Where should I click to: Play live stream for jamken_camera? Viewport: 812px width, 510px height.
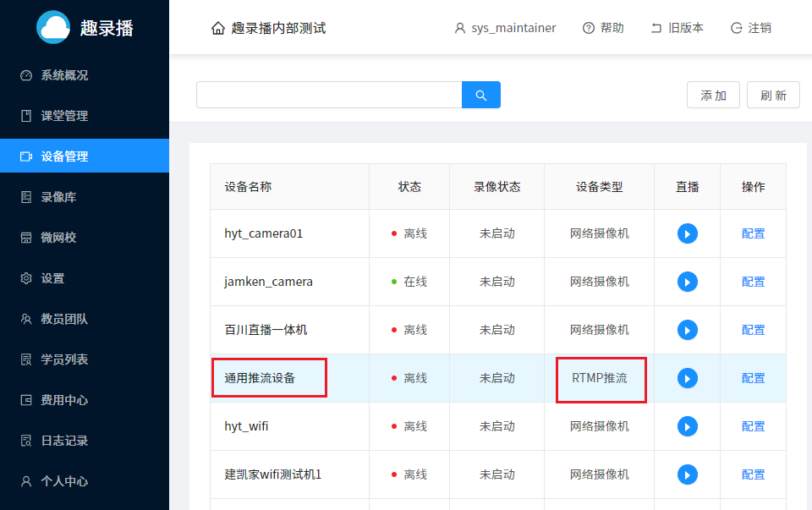click(687, 282)
